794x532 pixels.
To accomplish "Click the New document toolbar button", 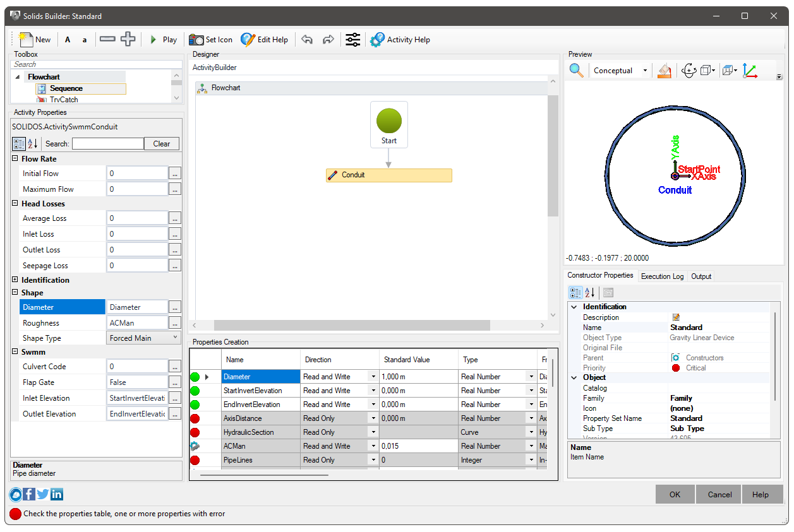I will point(35,39).
